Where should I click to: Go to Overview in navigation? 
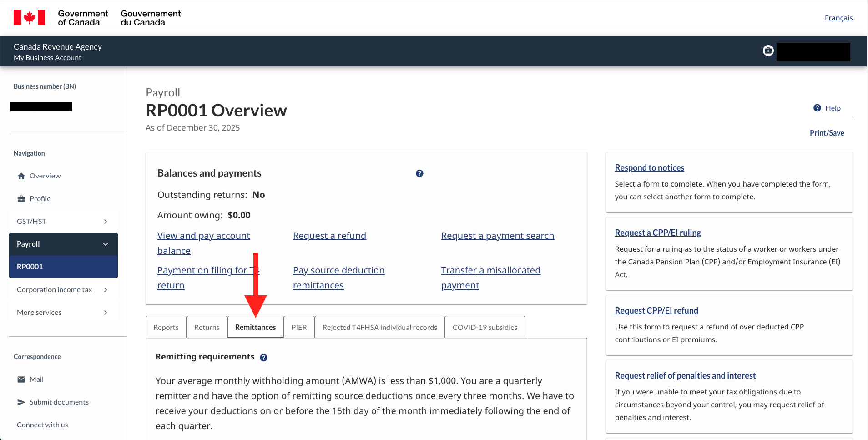click(x=45, y=176)
